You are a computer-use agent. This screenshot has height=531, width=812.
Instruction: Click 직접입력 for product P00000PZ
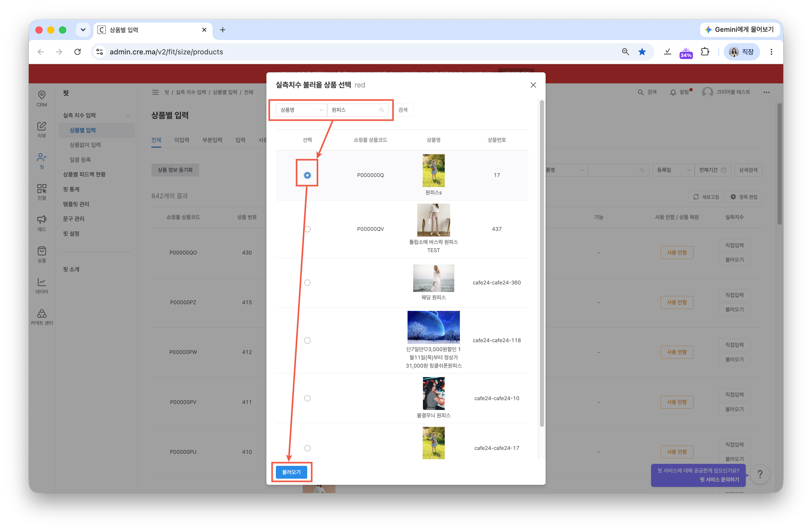(734, 295)
